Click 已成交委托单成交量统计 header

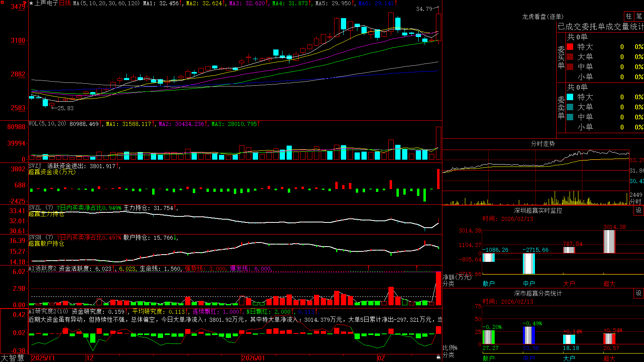pos(601,27)
